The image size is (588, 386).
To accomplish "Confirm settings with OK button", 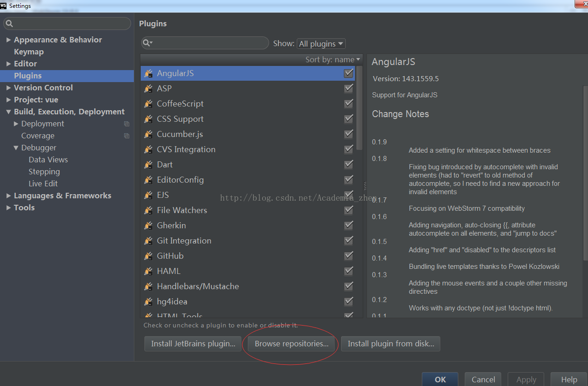I will click(x=440, y=380).
